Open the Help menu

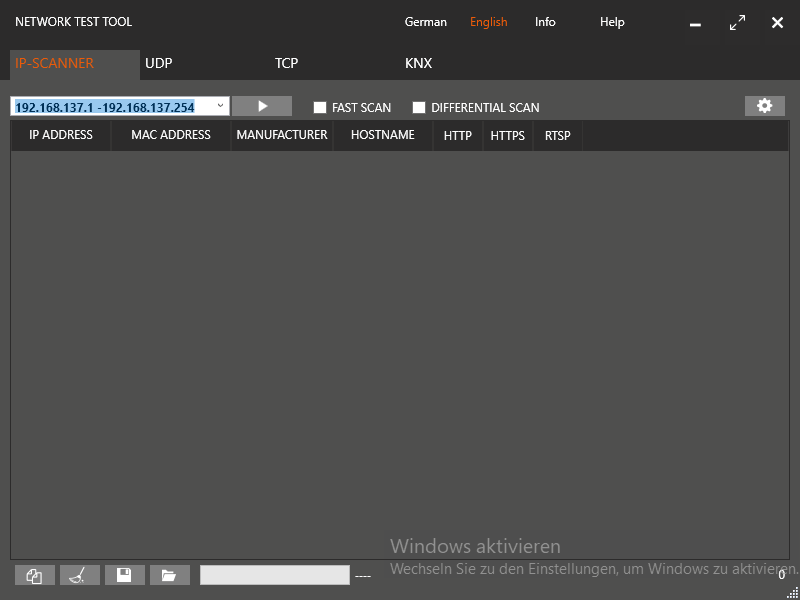[x=612, y=22]
